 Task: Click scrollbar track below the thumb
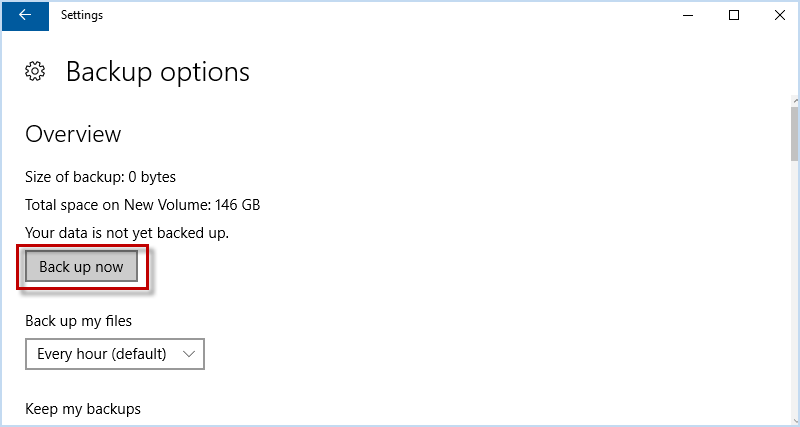coord(794,291)
